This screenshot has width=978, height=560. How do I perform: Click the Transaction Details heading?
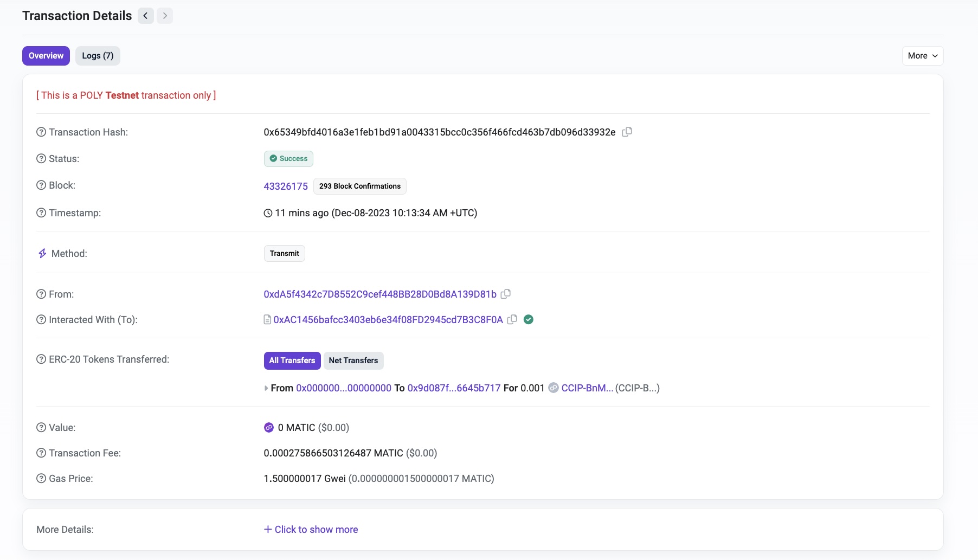[77, 16]
